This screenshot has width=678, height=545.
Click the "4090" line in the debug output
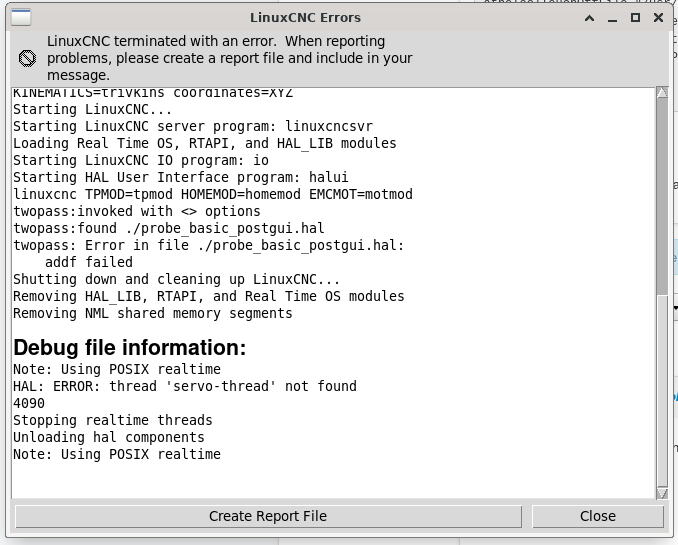[x=29, y=403]
